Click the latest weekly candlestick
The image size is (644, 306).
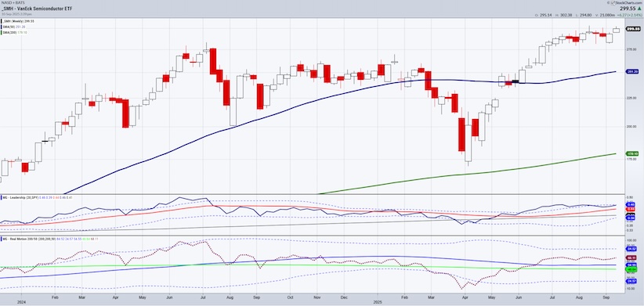coord(617,30)
